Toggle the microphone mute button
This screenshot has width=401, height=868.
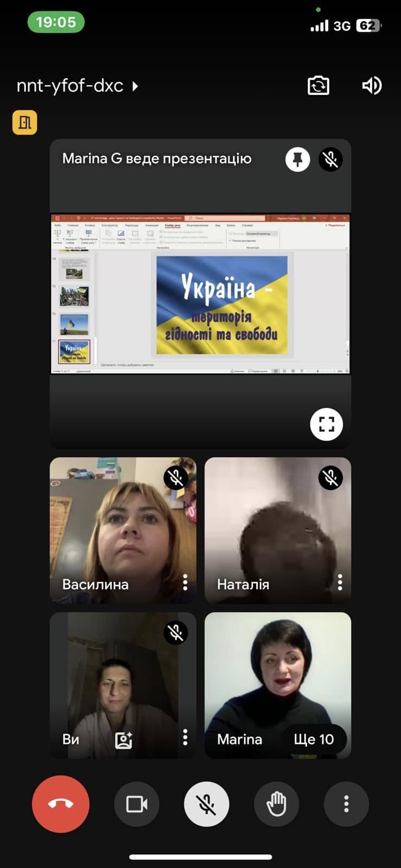[x=206, y=804]
